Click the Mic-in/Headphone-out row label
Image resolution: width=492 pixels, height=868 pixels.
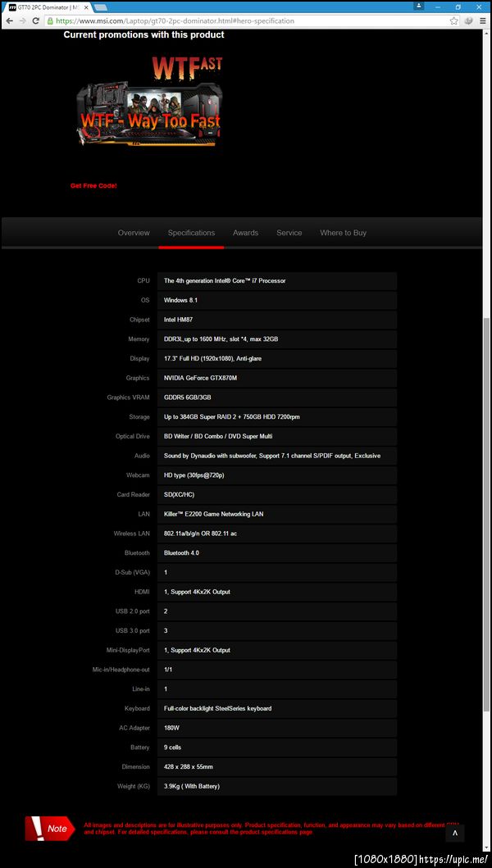click(x=121, y=670)
